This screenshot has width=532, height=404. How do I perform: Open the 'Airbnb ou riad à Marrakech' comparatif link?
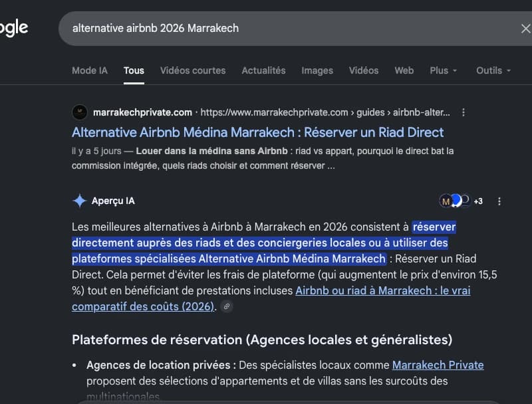(x=271, y=298)
